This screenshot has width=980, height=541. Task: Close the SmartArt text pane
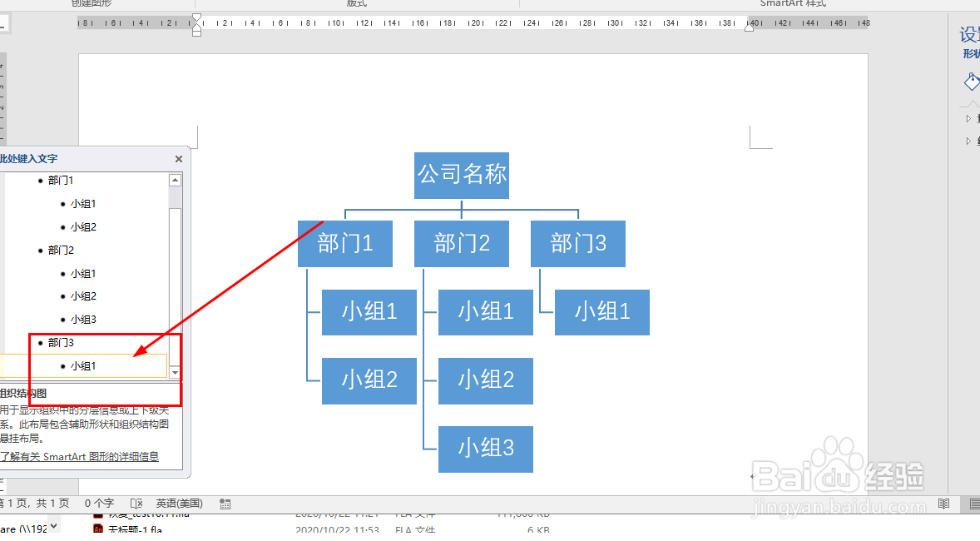[179, 159]
